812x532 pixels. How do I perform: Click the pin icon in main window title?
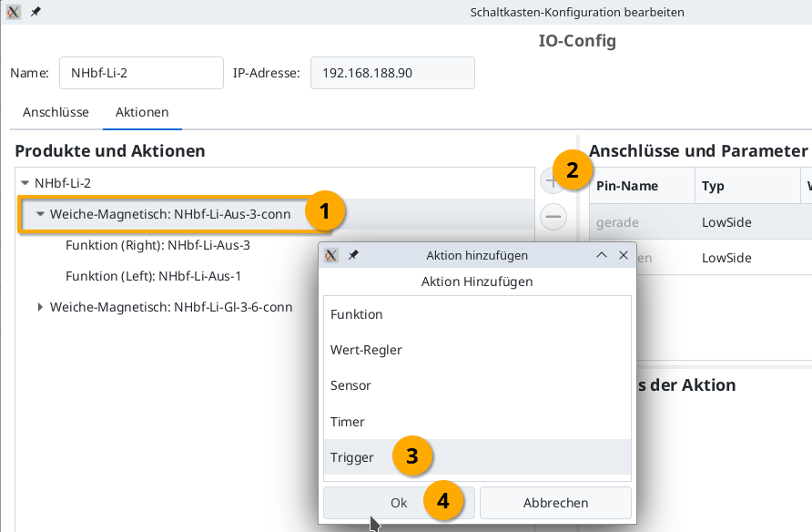36,12
